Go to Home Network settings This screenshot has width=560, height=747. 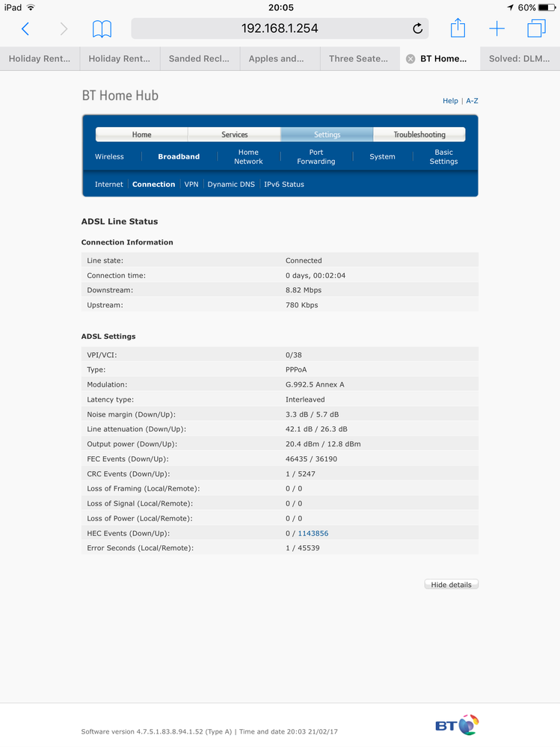248,157
